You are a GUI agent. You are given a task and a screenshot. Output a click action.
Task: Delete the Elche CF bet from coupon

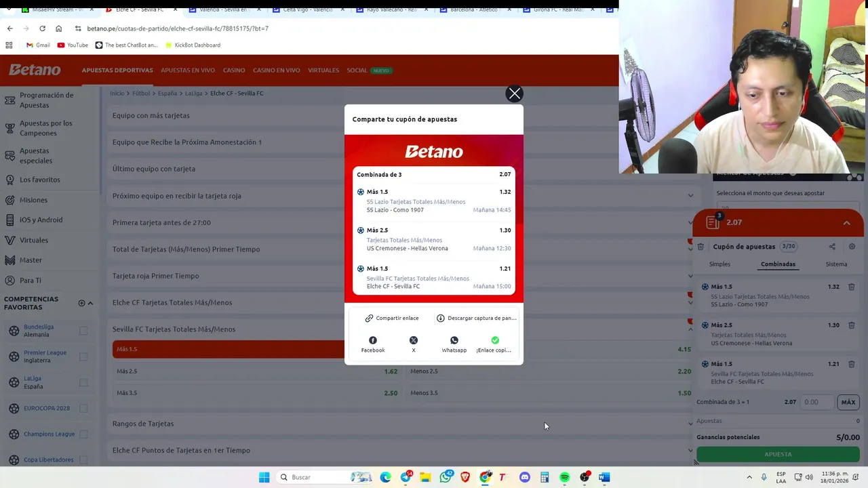[x=852, y=364]
